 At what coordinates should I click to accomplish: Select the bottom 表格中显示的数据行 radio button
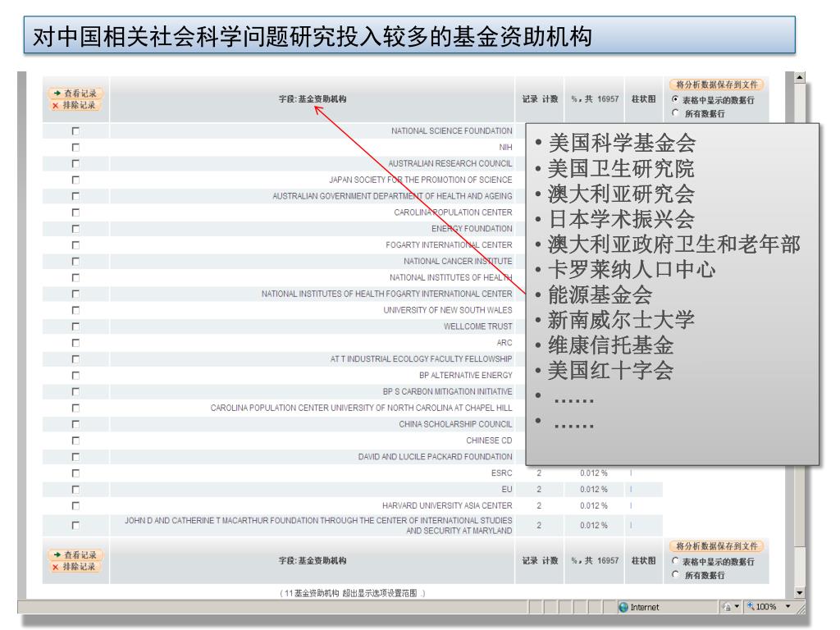pos(675,561)
